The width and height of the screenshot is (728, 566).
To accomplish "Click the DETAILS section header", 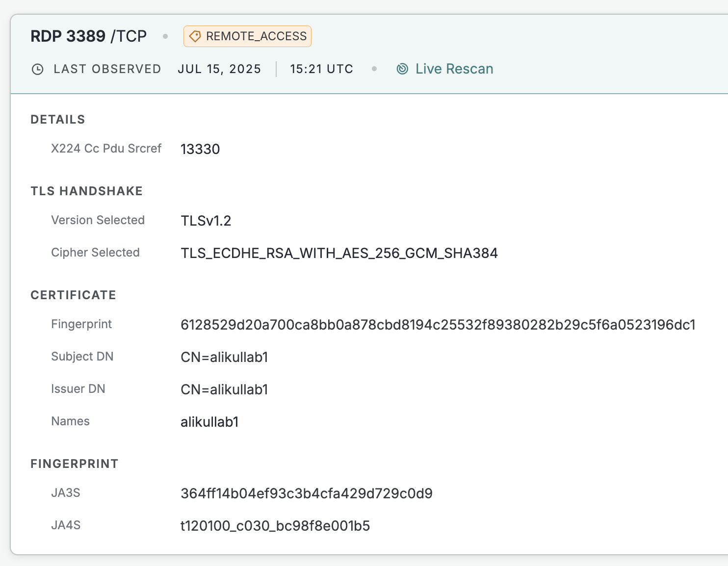I will pos(58,120).
